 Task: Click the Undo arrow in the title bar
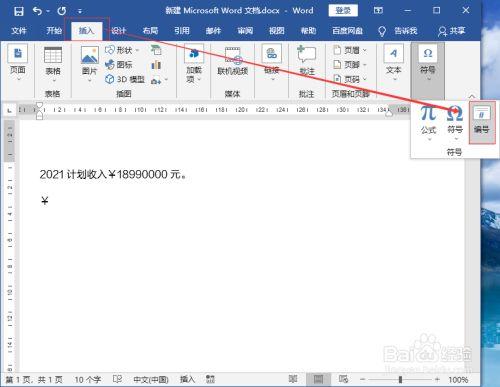(37, 11)
